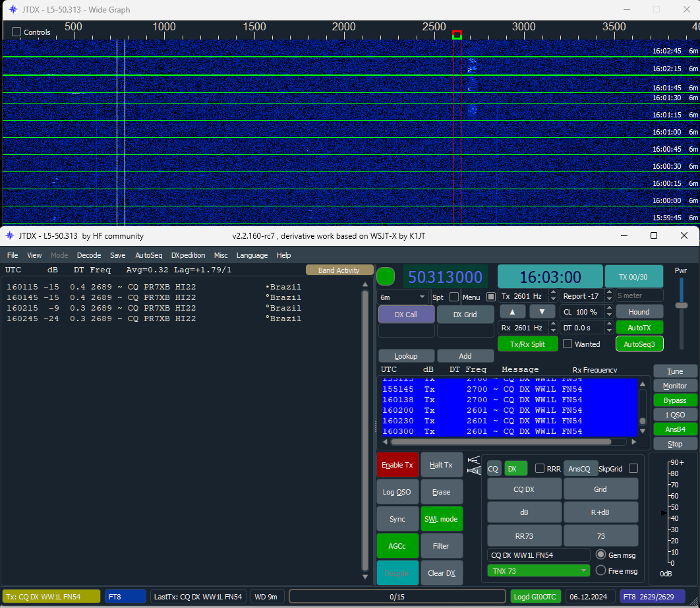Viewport: 700px width, 608px height.
Task: Toggle the Menu checkbox
Action: click(490, 297)
